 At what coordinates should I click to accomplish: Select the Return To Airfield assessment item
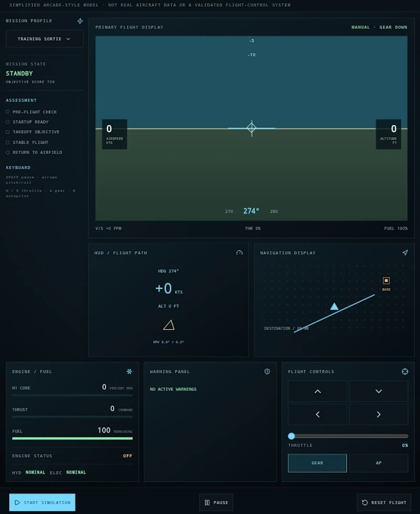coord(34,152)
